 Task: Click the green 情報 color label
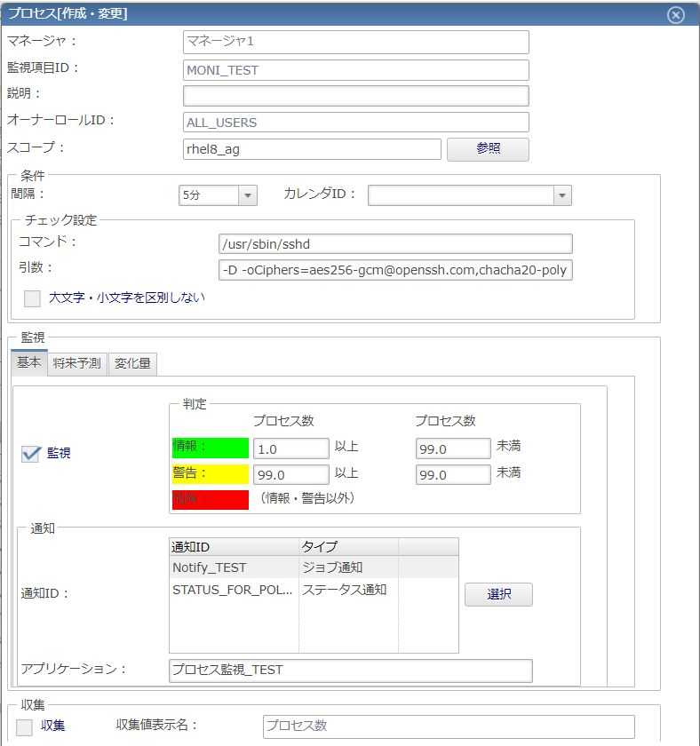(x=211, y=448)
